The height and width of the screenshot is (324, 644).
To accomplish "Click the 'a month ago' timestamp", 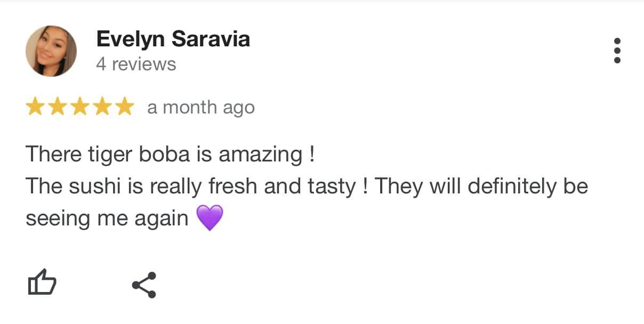I will click(201, 107).
